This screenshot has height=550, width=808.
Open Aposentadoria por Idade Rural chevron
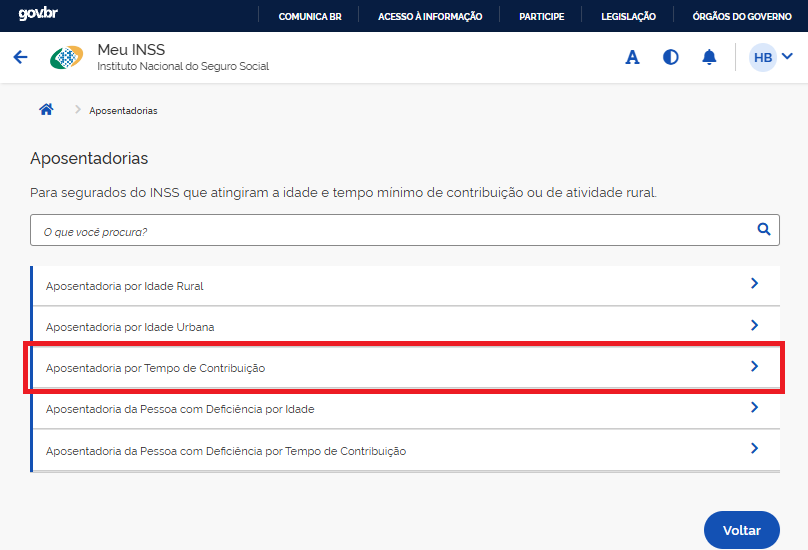(x=754, y=284)
